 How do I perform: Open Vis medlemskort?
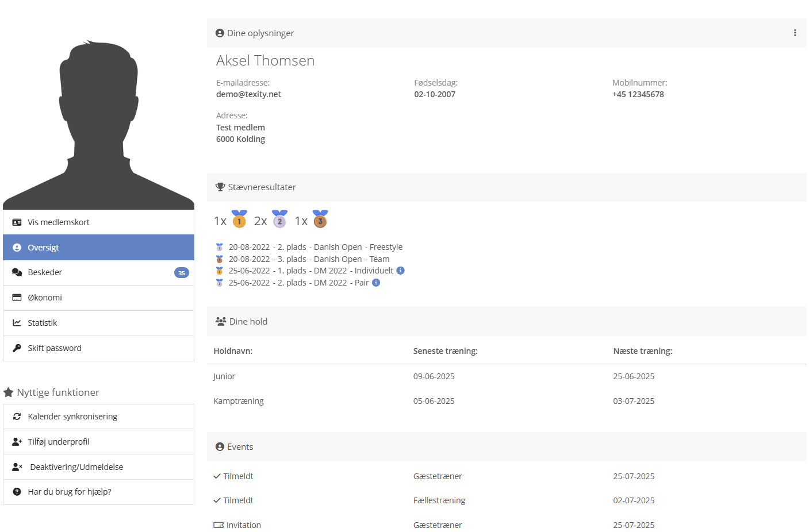pos(98,222)
